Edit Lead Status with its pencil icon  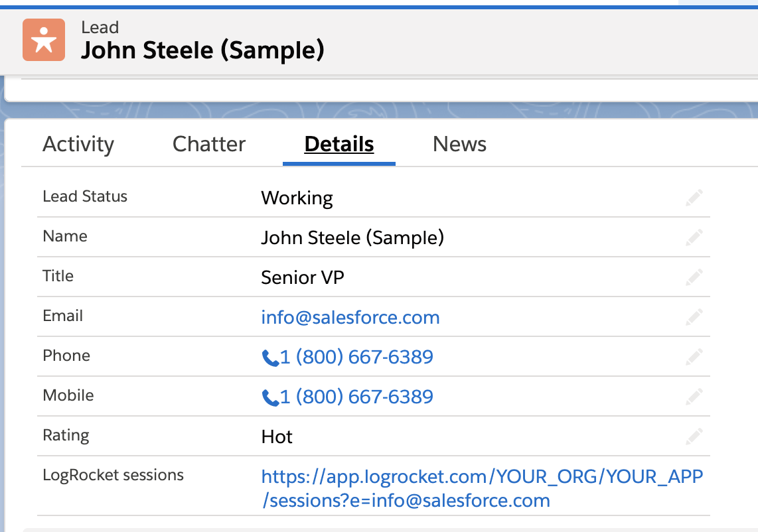click(694, 198)
